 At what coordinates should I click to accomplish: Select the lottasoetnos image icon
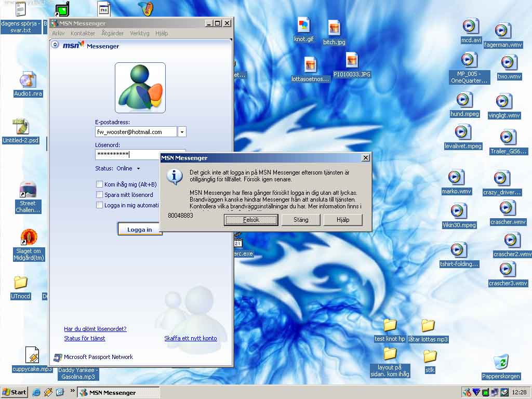310,65
